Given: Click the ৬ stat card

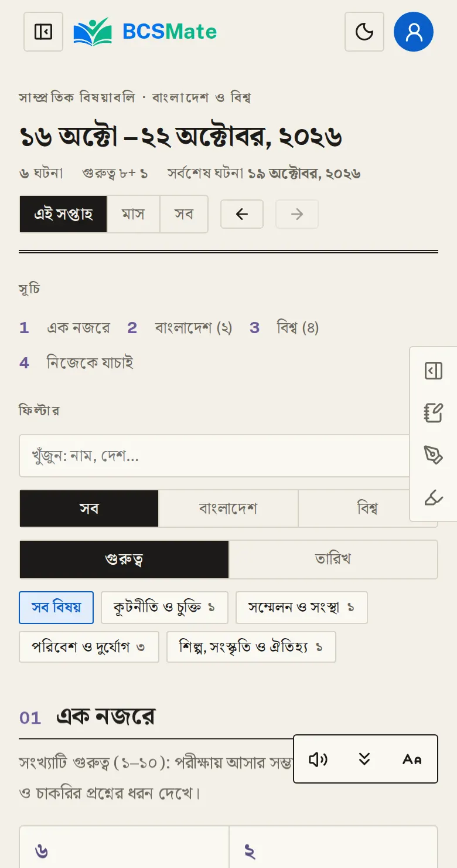Looking at the screenshot, I should pyautogui.click(x=124, y=847).
